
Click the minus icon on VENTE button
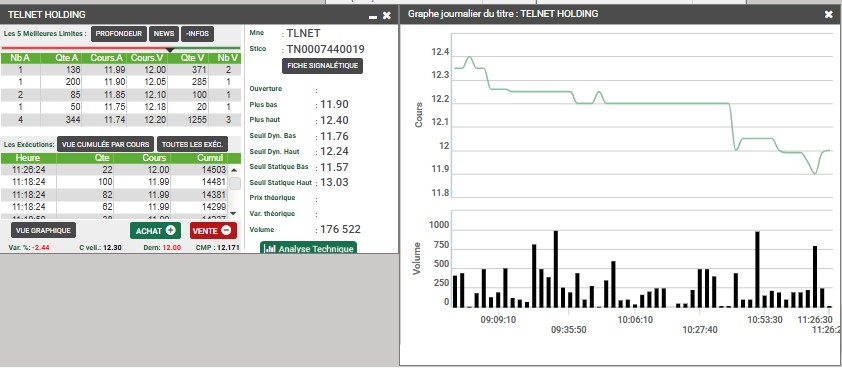(x=226, y=230)
